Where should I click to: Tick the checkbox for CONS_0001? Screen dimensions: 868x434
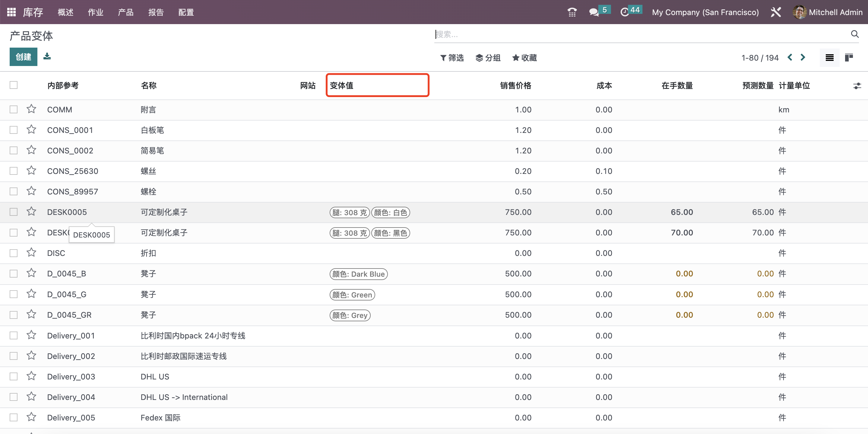tap(14, 130)
